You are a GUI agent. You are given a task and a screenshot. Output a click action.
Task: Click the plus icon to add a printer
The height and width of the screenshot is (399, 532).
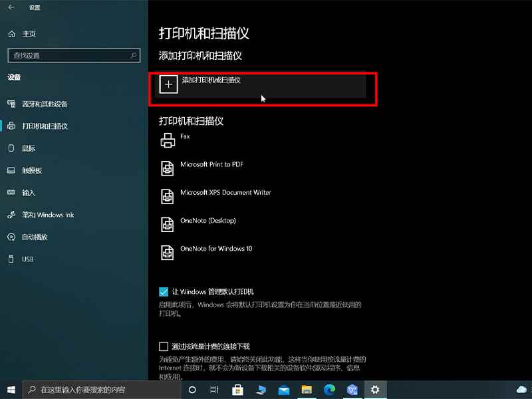(169, 84)
